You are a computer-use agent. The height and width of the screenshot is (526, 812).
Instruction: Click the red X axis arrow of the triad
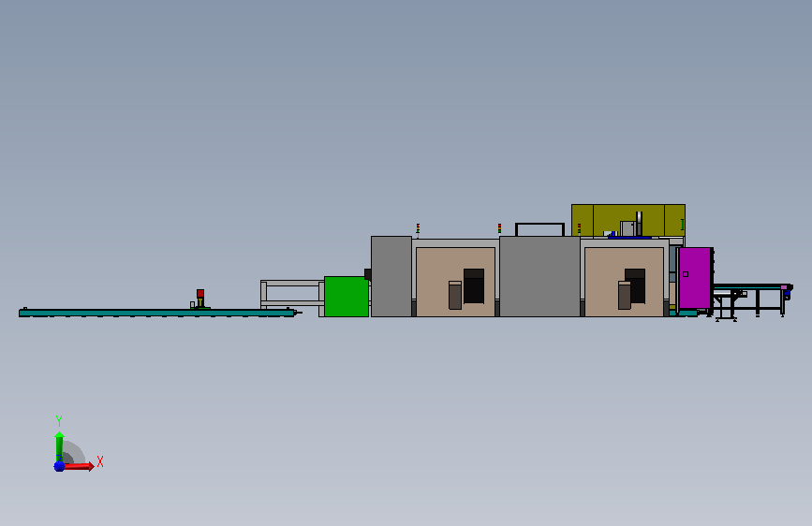78,466
